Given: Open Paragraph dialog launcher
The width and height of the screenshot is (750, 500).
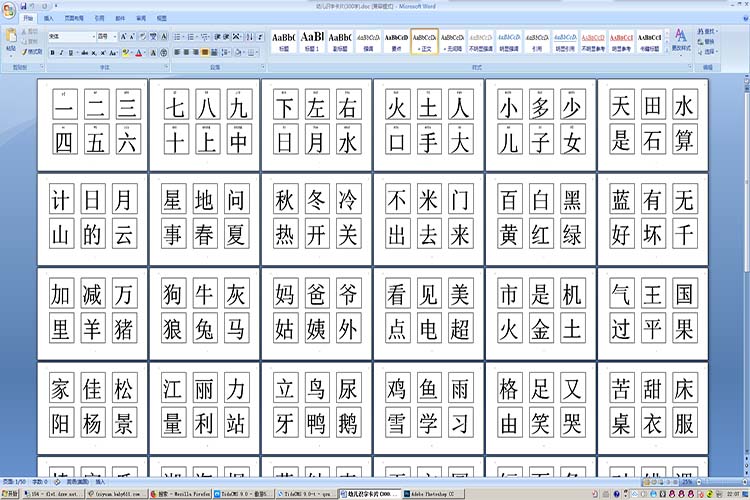Looking at the screenshot, I should 263,66.
